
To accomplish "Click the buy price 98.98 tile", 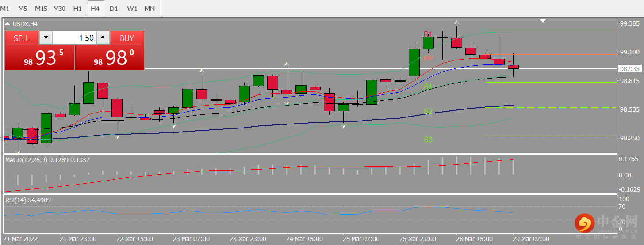I will pos(110,57).
